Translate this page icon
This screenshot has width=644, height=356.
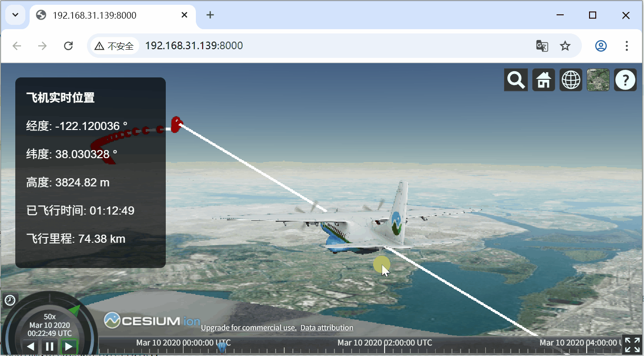(x=542, y=46)
